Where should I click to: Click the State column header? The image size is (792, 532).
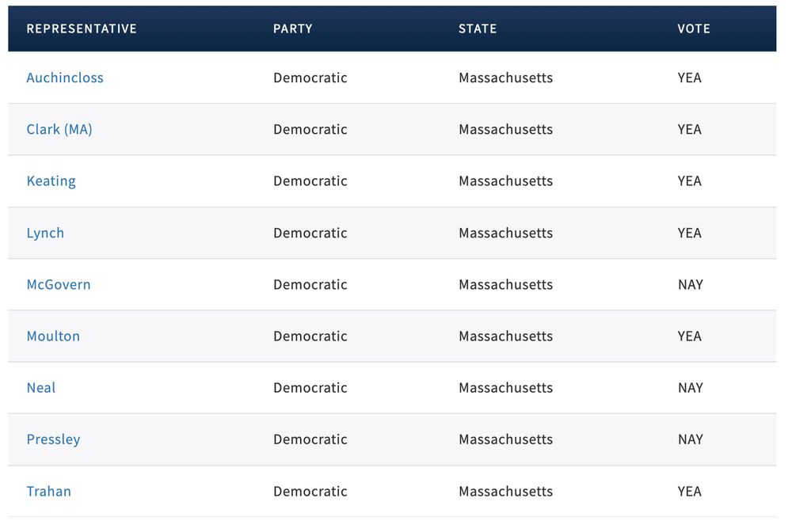(x=478, y=28)
